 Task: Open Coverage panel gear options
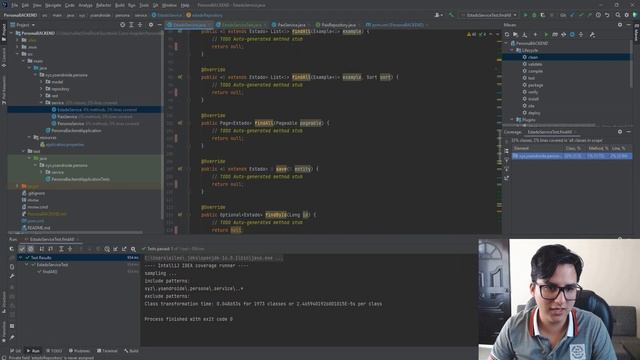pos(620,132)
